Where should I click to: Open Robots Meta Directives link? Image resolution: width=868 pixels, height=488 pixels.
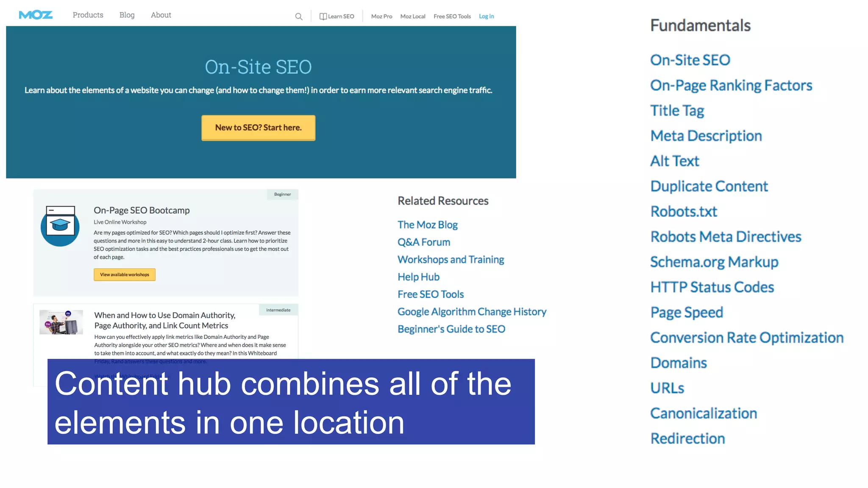coord(726,237)
